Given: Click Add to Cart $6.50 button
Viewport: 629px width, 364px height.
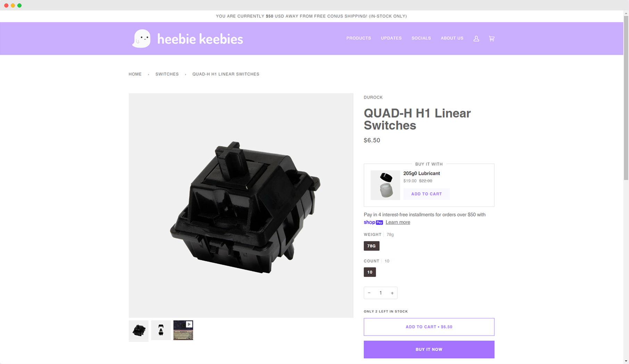Looking at the screenshot, I should point(429,327).
